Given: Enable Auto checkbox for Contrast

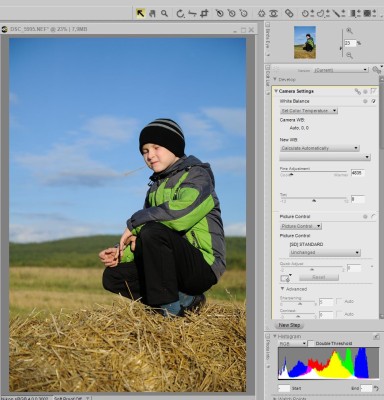Looking at the screenshot, I should (x=339, y=314).
